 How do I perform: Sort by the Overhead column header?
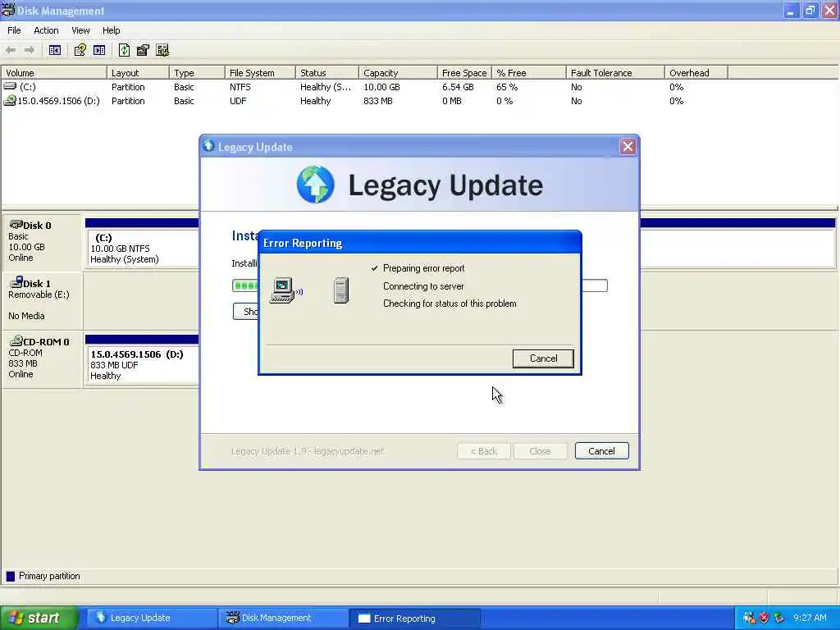coord(696,73)
